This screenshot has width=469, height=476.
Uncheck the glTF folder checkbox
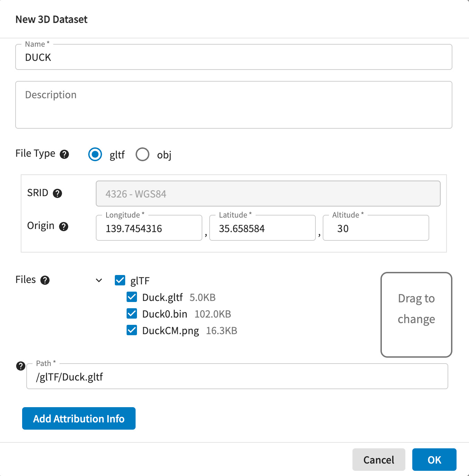click(120, 280)
